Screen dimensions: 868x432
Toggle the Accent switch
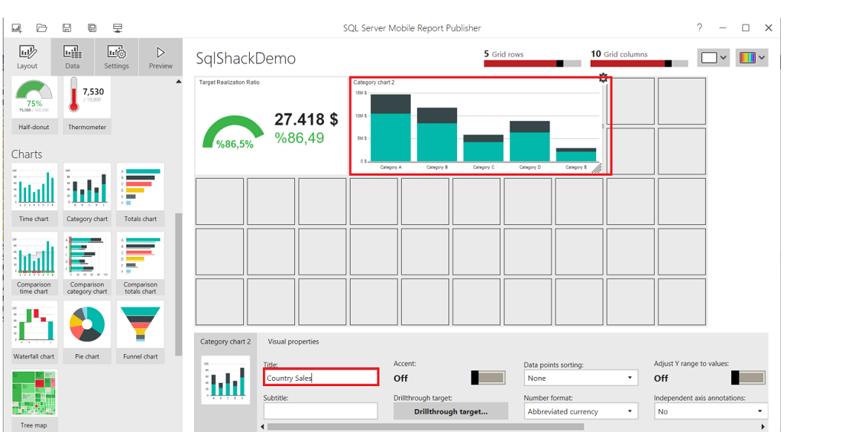pos(487,378)
